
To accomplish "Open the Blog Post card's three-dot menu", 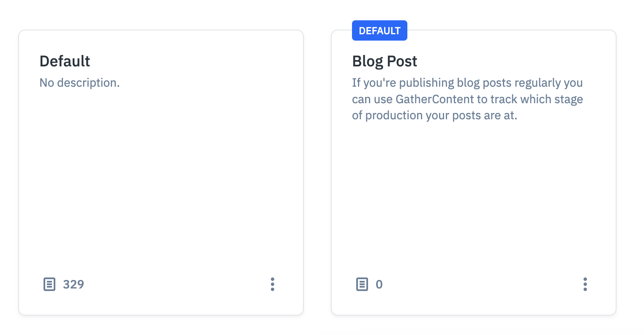I will (x=585, y=284).
